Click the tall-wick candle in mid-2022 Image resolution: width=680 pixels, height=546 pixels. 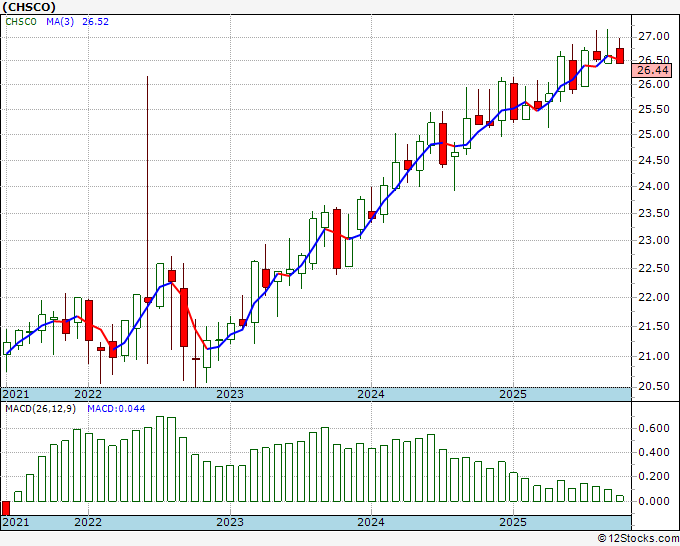147,220
